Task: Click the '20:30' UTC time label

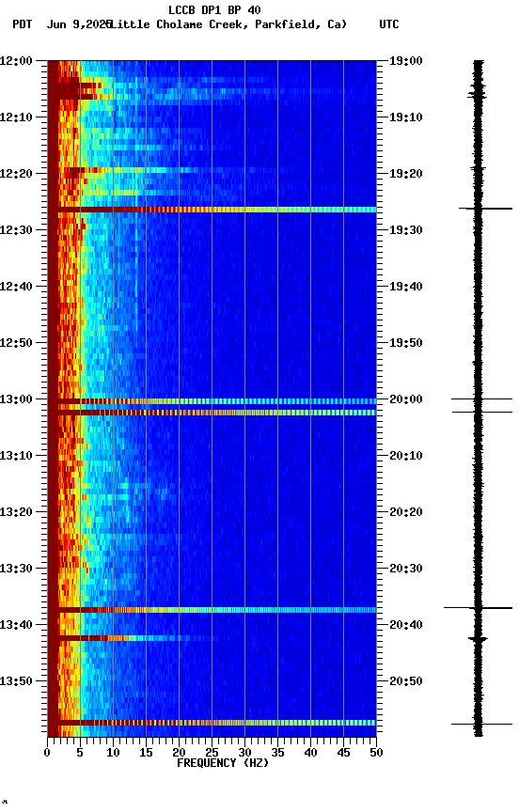Action: [406, 569]
